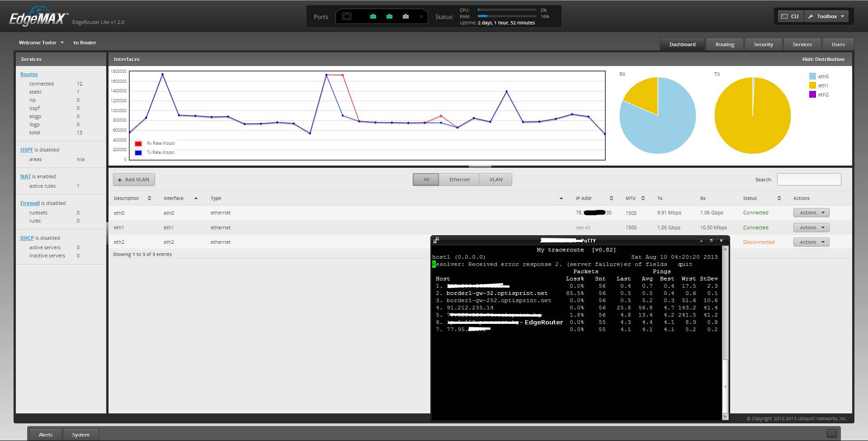The height and width of the screenshot is (441, 868).
Task: Click the Add VLAN button
Action: tap(134, 180)
